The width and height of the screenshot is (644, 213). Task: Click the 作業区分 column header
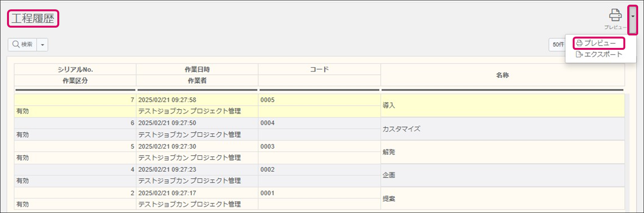pos(75,81)
